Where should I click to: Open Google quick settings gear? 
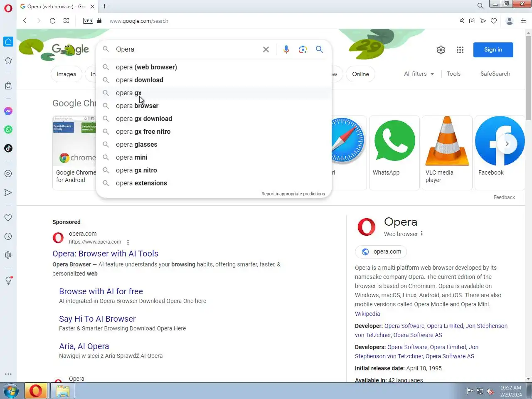(441, 50)
